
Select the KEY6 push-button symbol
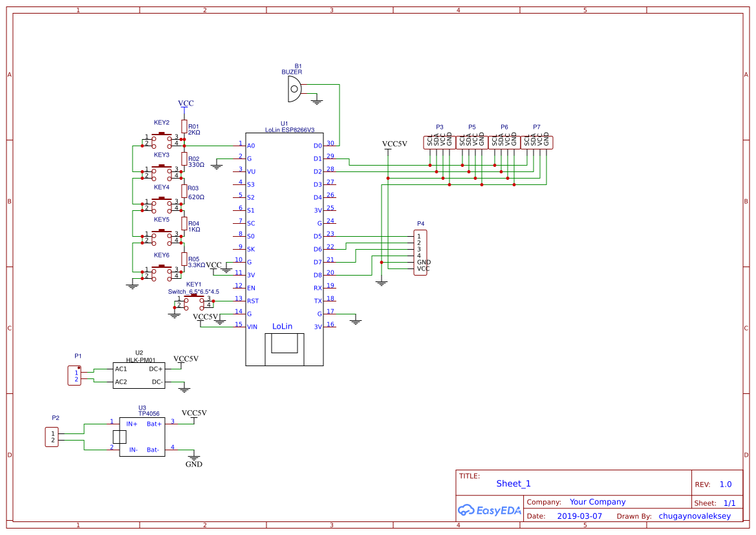click(x=162, y=273)
